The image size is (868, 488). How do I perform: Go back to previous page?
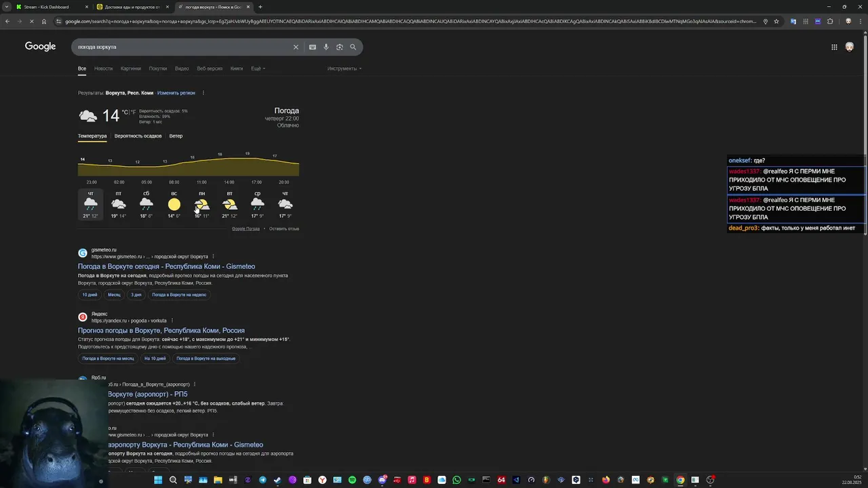7,21
